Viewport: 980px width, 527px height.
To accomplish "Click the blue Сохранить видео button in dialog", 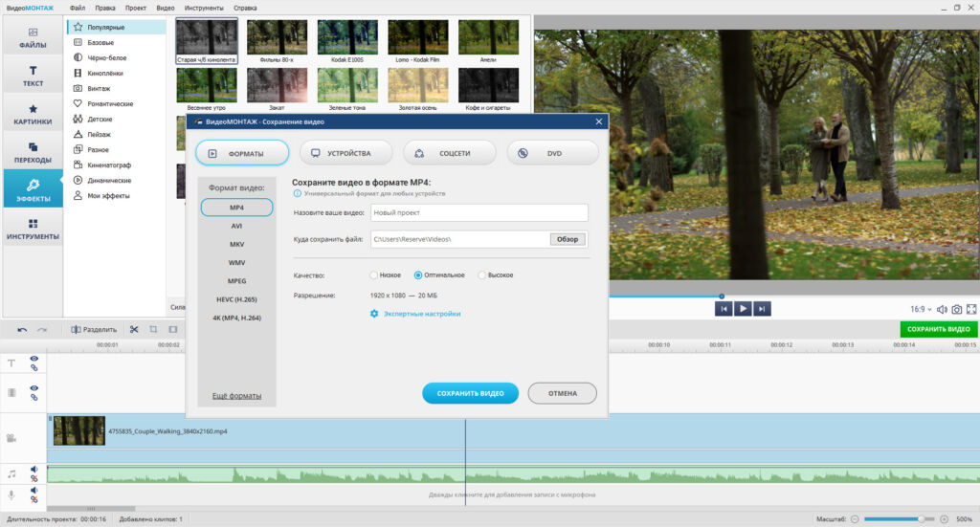I will click(x=470, y=393).
